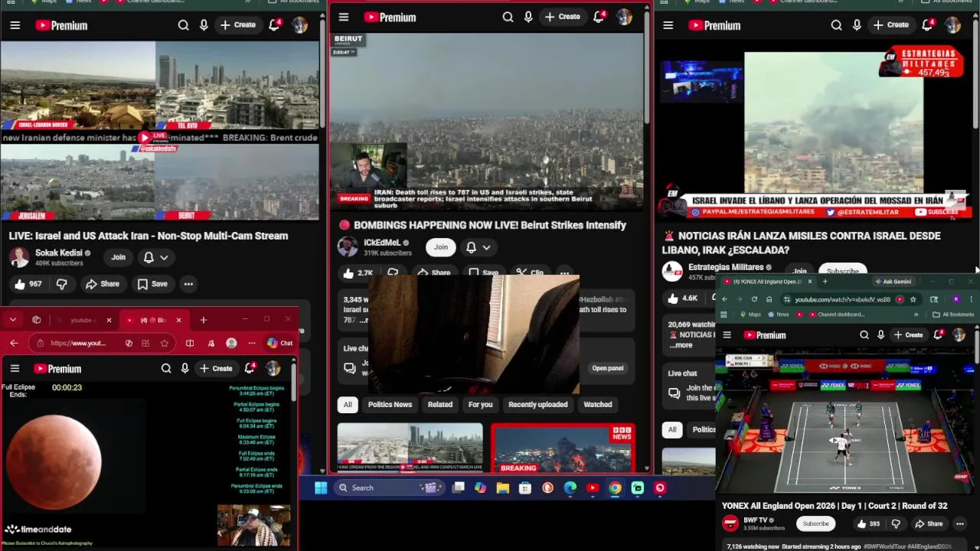Select the For you chip in Beirut window
The height and width of the screenshot is (551, 980).
pyautogui.click(x=480, y=405)
